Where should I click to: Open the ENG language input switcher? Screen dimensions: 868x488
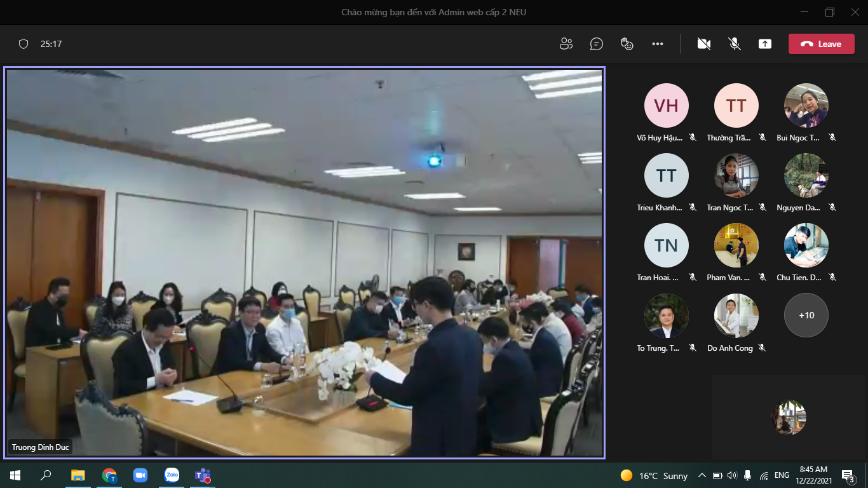point(782,475)
